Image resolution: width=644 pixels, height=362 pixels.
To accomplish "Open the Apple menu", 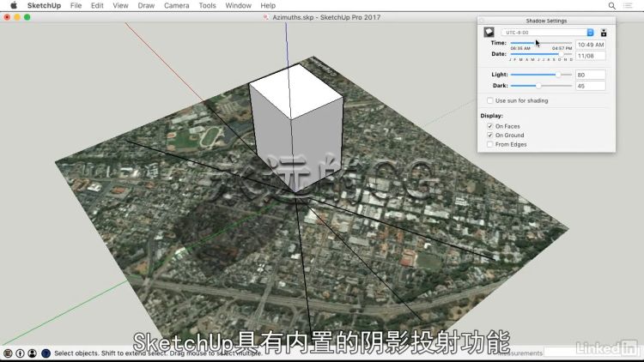I will 14,5.
